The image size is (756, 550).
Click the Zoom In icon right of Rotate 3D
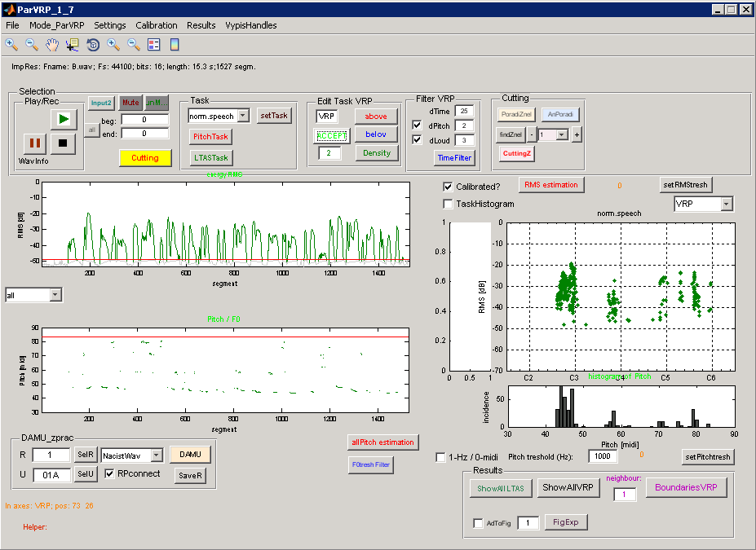pyautogui.click(x=113, y=45)
